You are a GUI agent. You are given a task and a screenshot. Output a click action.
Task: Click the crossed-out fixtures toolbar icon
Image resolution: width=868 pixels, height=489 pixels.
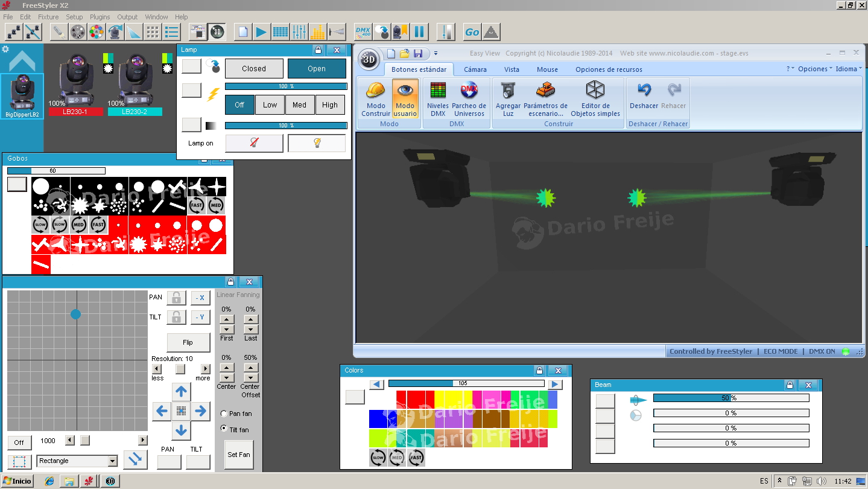pos(32,31)
